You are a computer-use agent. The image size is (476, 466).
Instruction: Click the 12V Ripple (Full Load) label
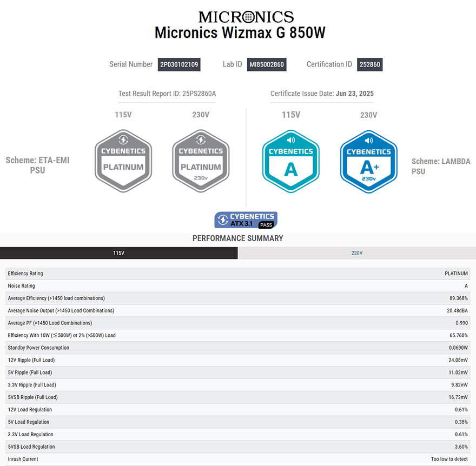click(x=31, y=360)
